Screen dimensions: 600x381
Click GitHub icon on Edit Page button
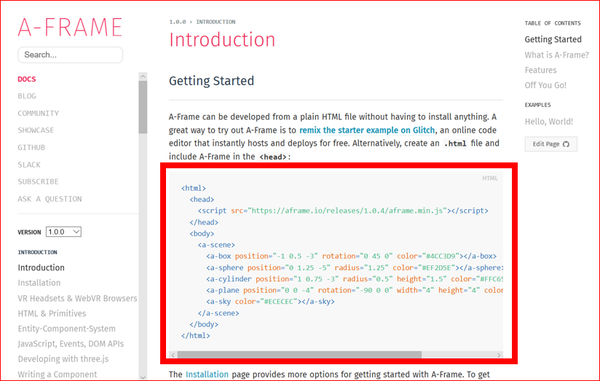click(x=566, y=144)
